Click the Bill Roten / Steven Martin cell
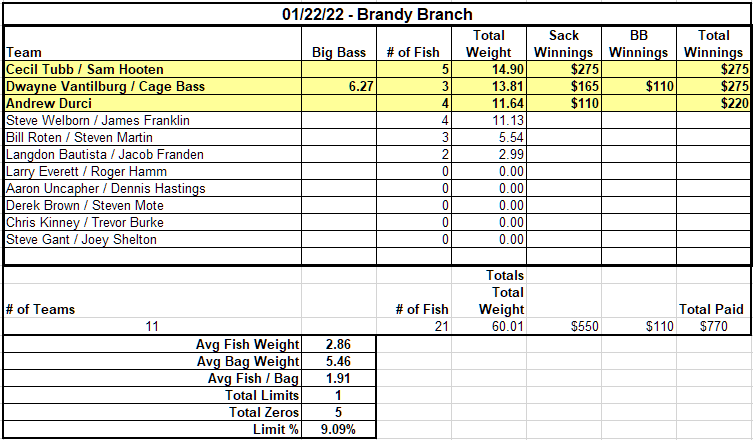 pos(153,137)
